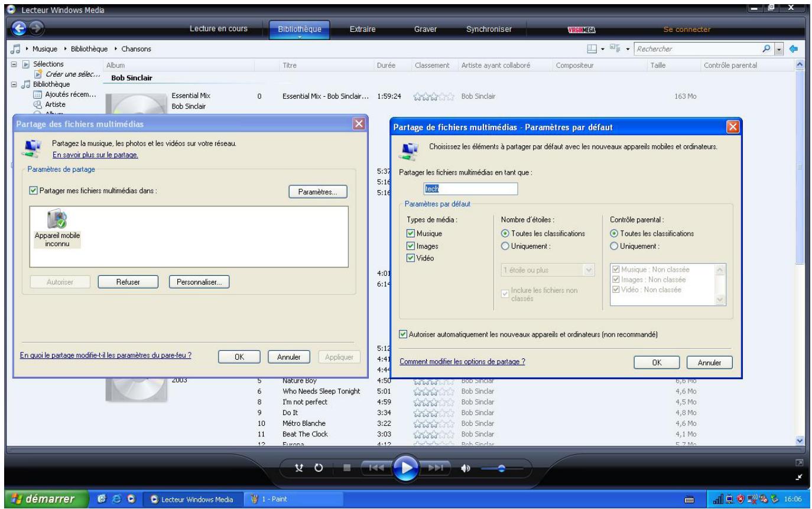The height and width of the screenshot is (509, 812).
Task: Select the Appareil mobile inconnu device icon
Action: tap(56, 220)
